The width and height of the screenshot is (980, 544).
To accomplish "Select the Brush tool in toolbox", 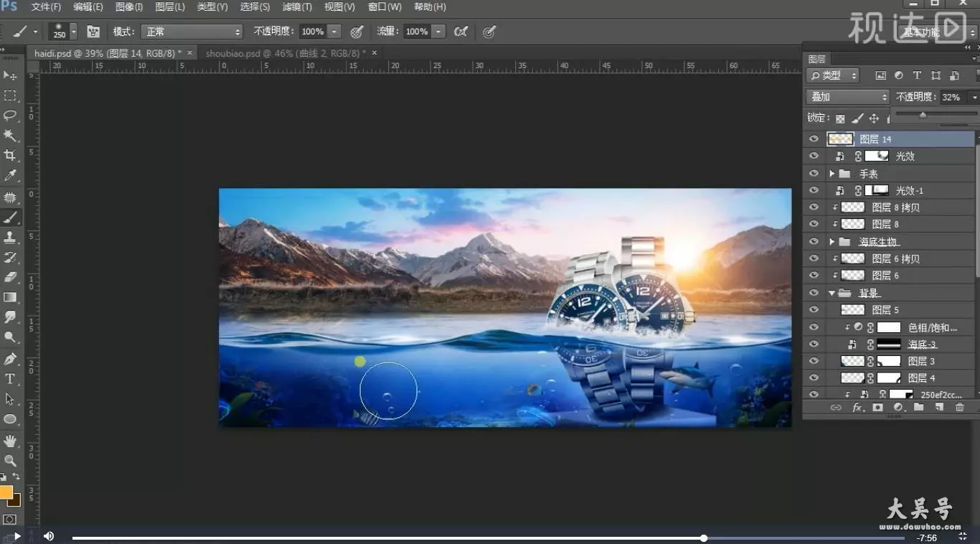I will [x=10, y=217].
